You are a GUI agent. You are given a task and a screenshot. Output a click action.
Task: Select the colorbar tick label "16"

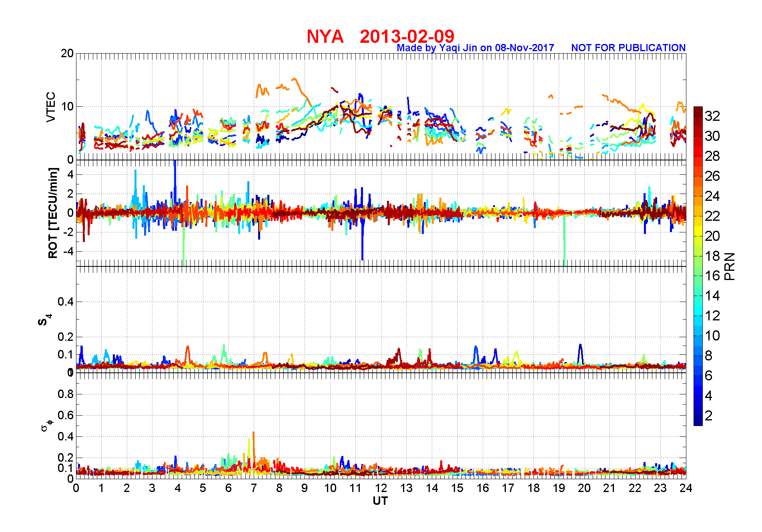pos(712,276)
